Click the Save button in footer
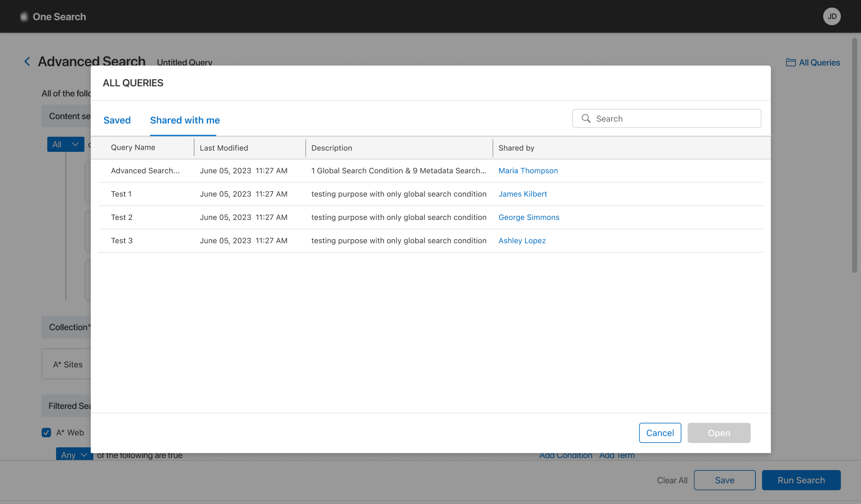Viewport: 861px width, 504px height. pos(724,480)
